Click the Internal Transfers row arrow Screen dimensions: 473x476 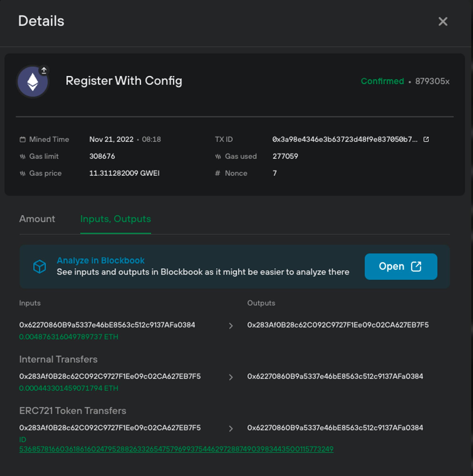[230, 377]
